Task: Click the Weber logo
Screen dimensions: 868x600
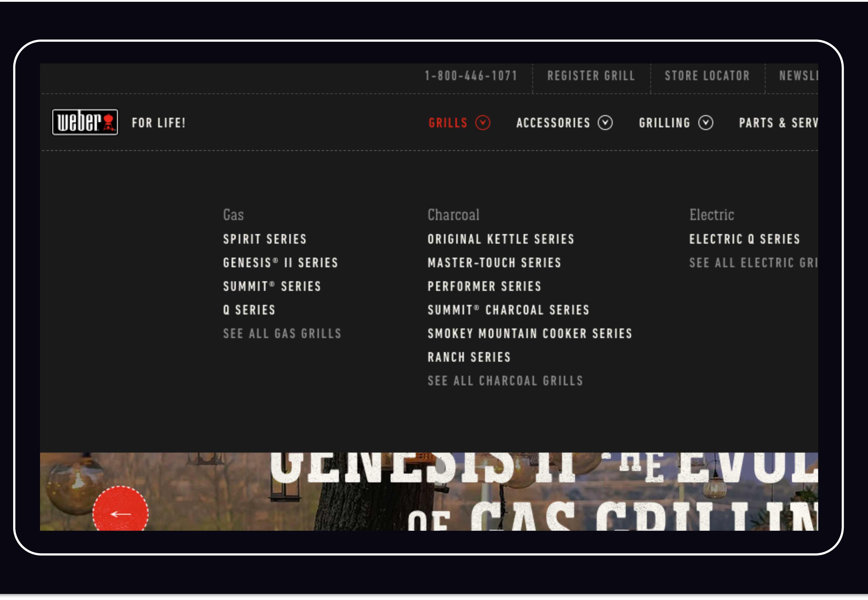Action: click(85, 123)
